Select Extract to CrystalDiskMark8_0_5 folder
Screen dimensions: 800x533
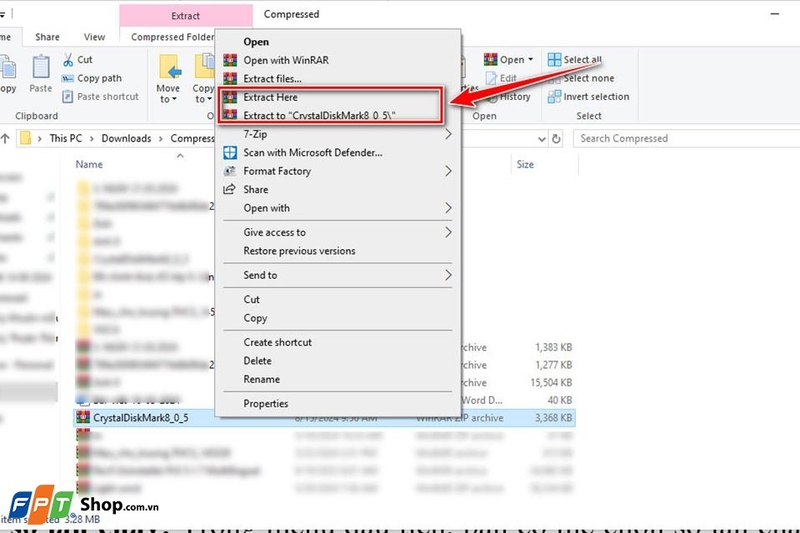click(319, 115)
